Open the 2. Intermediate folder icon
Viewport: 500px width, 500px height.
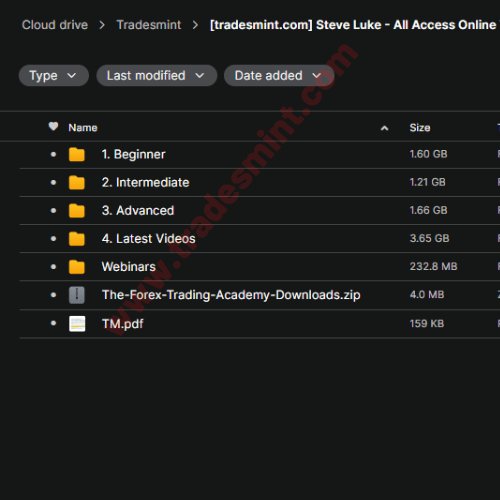(77, 182)
